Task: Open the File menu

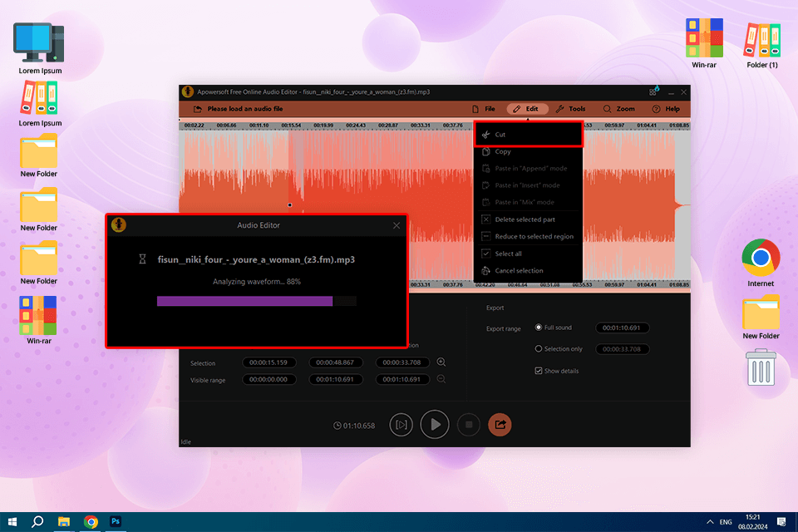Action: tap(484, 109)
